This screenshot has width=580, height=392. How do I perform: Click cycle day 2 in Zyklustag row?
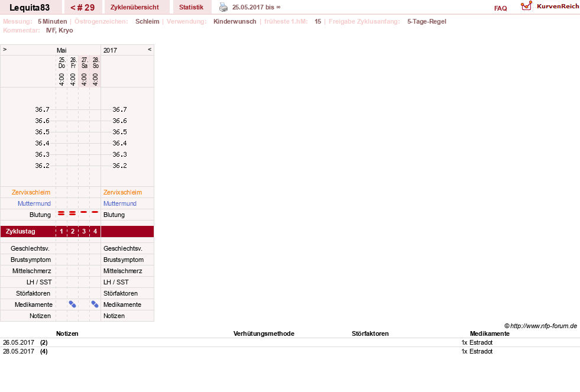[73, 232]
